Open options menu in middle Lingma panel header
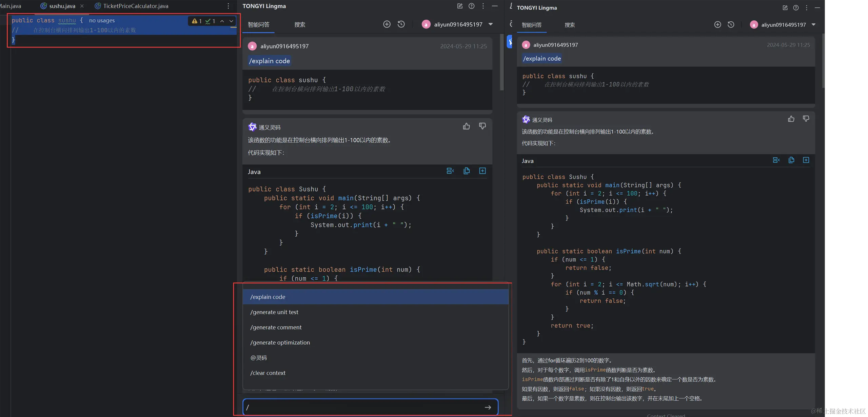868x417 pixels. [483, 6]
